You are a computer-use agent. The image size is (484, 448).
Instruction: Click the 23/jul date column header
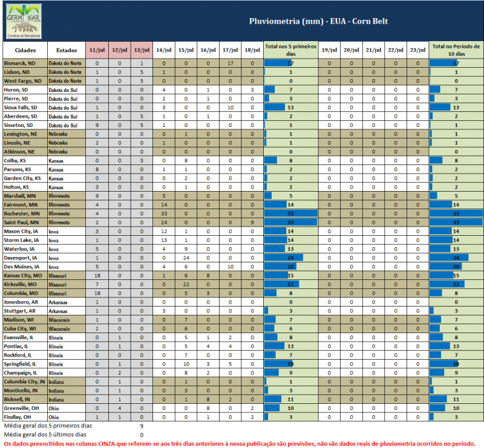click(417, 50)
